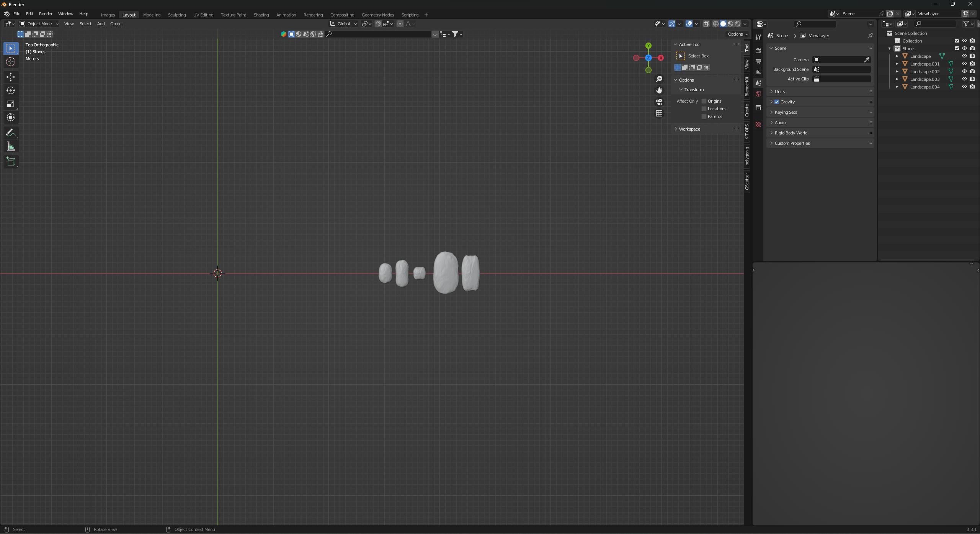The height and width of the screenshot is (534, 980).
Task: Click the Z axis gizmo circle
Action: tap(648, 58)
